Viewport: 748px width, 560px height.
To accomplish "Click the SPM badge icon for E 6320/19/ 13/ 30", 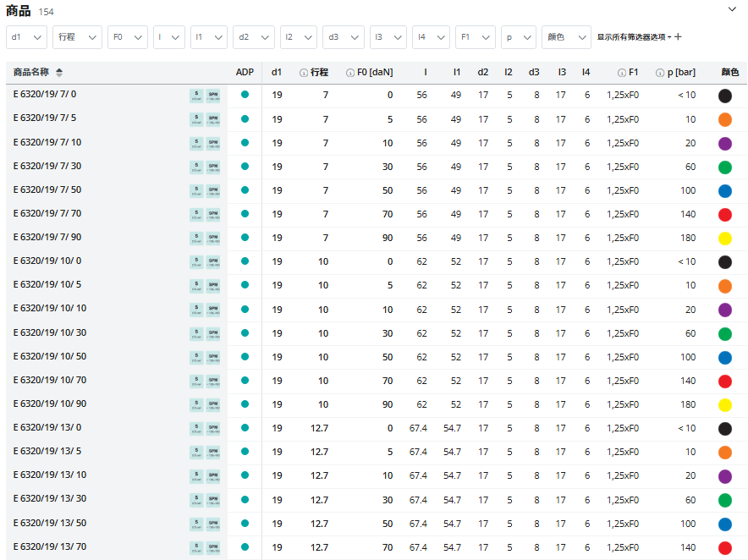I will [x=212, y=500].
